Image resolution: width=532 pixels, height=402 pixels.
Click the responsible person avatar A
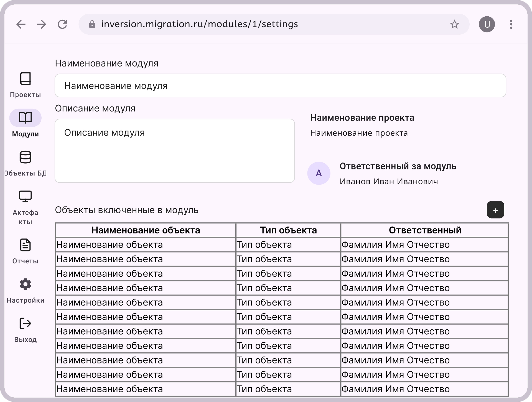(319, 173)
